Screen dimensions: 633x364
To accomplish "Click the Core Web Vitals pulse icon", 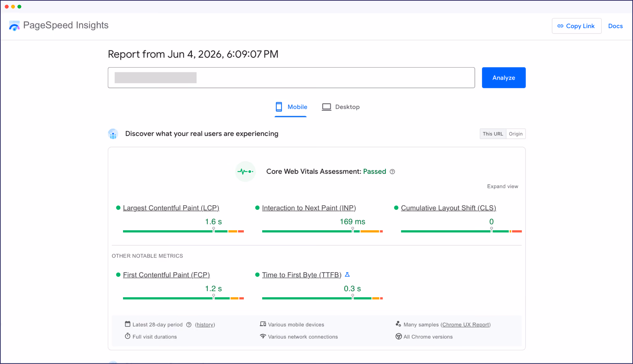I will pyautogui.click(x=245, y=171).
